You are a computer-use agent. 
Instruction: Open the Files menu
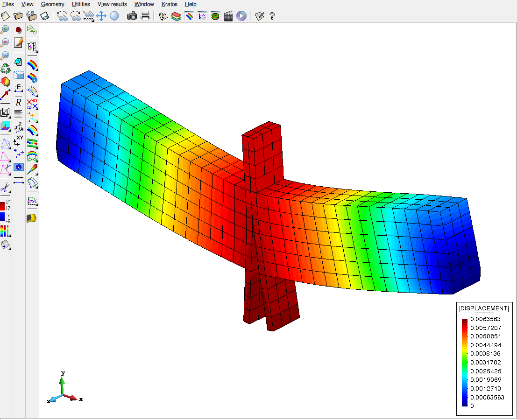[x=8, y=4]
